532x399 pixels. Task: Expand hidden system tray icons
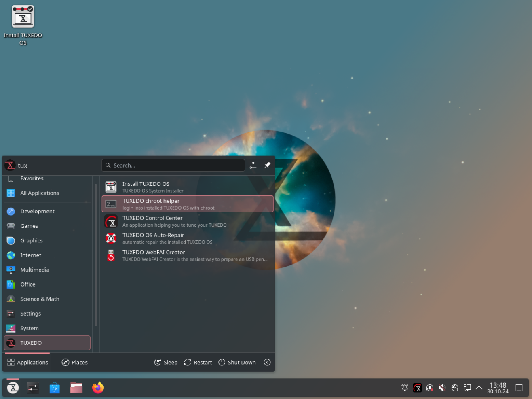tap(479, 388)
